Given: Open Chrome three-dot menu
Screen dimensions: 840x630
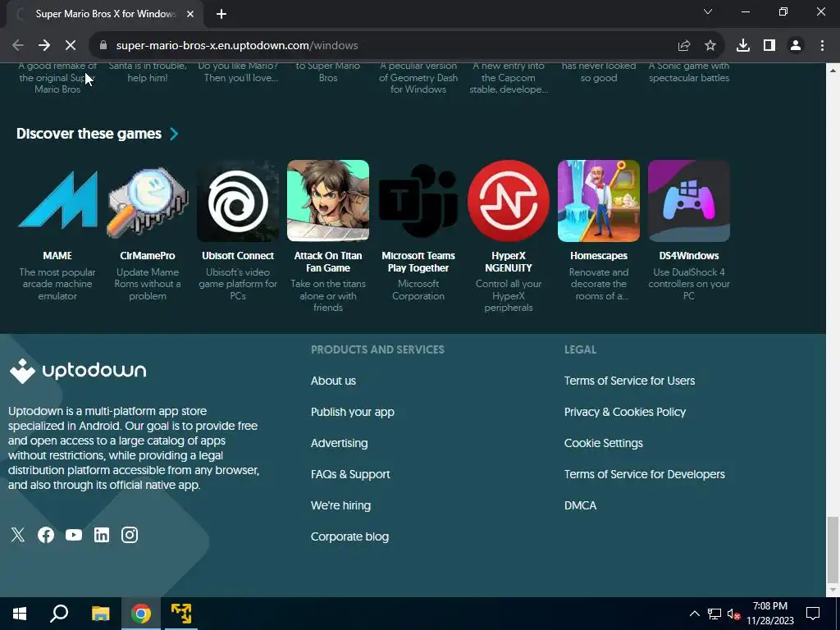Looking at the screenshot, I should point(822,46).
